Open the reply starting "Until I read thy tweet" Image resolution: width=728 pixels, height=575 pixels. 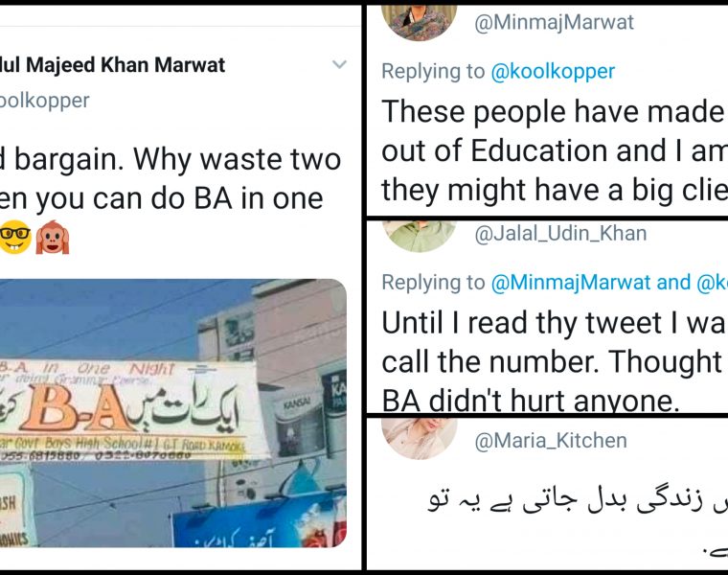coord(554,364)
